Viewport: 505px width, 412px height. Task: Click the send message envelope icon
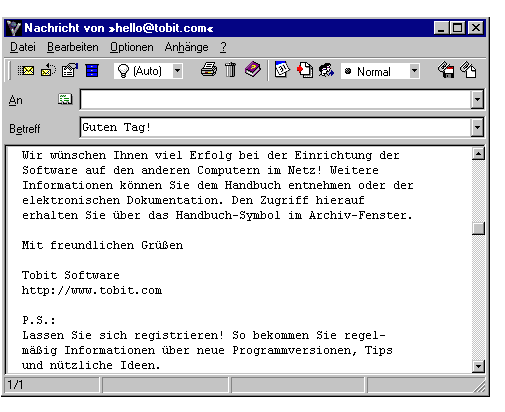point(26,71)
